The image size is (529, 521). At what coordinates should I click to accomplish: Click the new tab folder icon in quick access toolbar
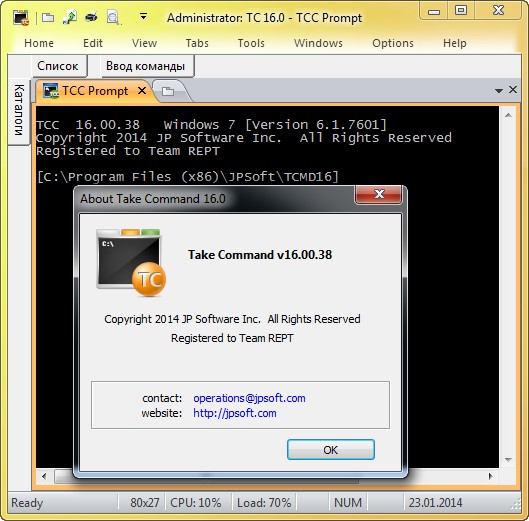click(48, 17)
